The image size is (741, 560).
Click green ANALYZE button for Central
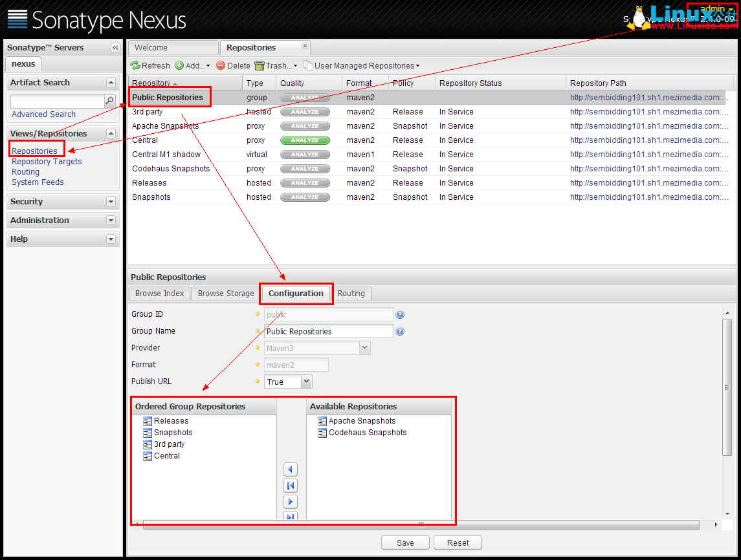pyautogui.click(x=305, y=140)
